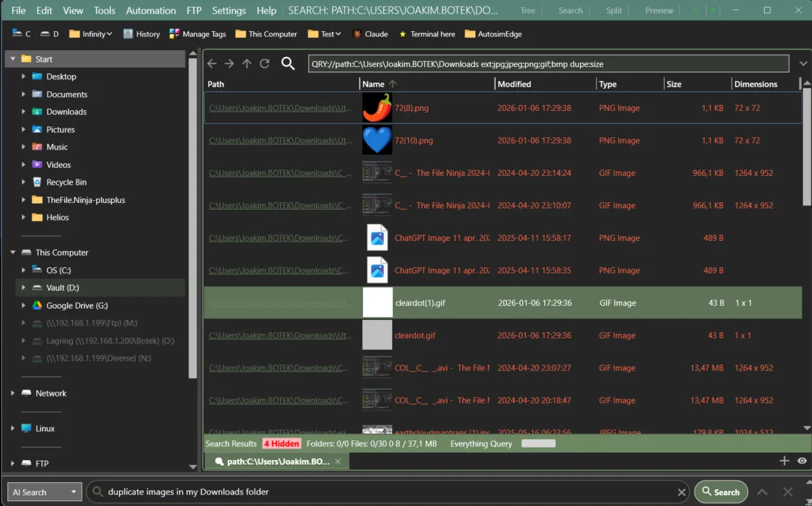Collapse the Start tree node
The image size is (812, 506).
click(13, 59)
